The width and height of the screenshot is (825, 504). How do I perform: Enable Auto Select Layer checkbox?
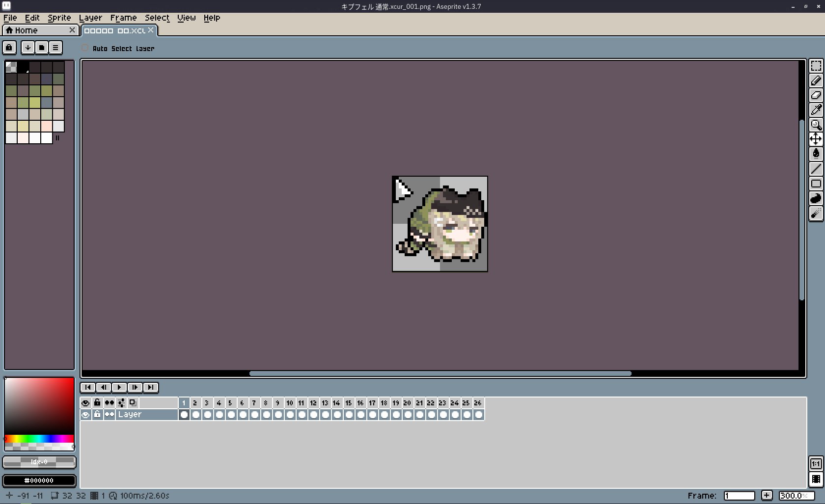(x=85, y=48)
